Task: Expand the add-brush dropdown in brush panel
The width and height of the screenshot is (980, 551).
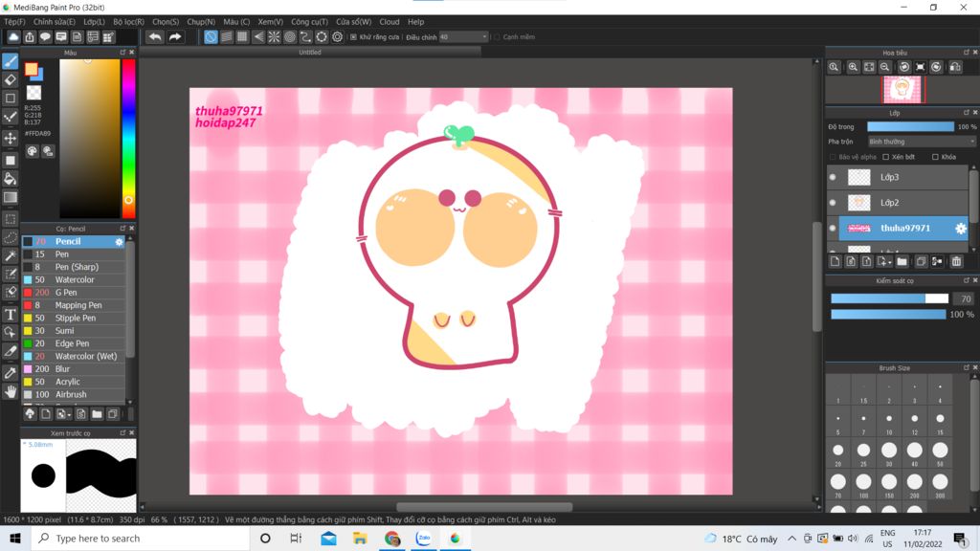Action: 69,415
